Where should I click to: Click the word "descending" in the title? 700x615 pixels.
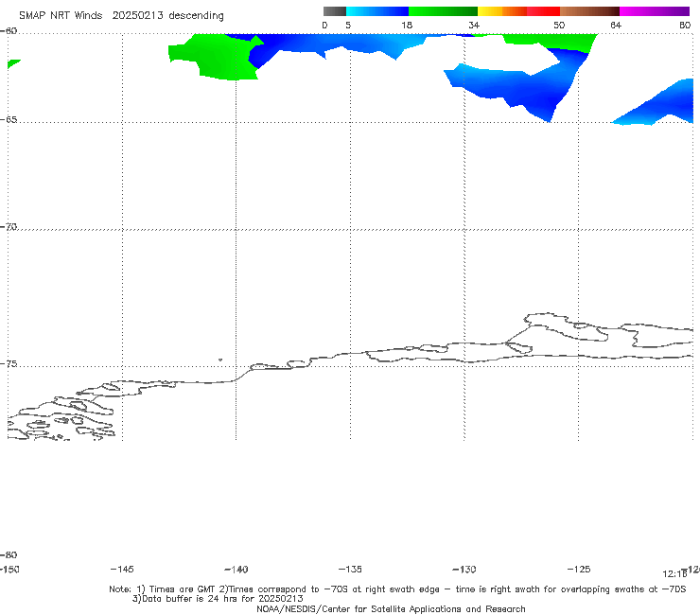pyautogui.click(x=197, y=16)
